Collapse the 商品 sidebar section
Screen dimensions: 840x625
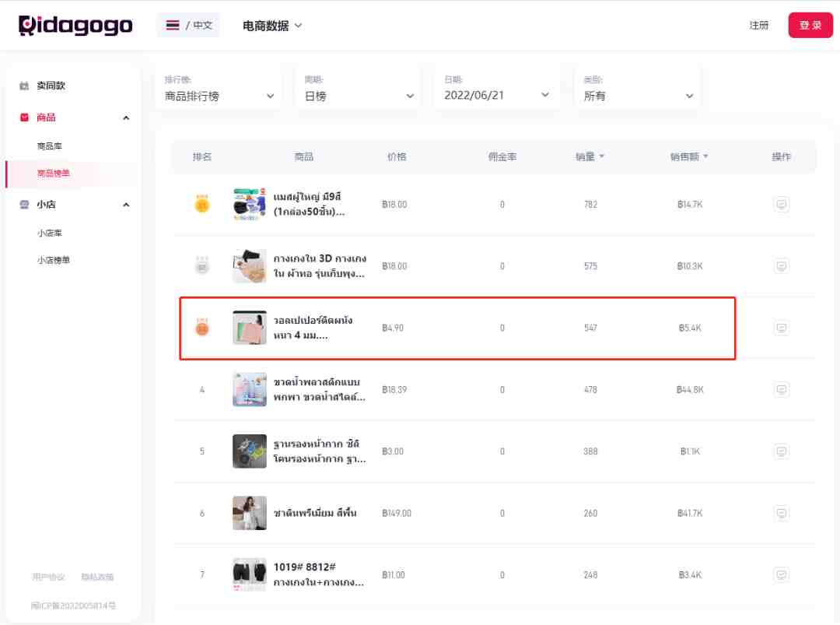point(126,118)
